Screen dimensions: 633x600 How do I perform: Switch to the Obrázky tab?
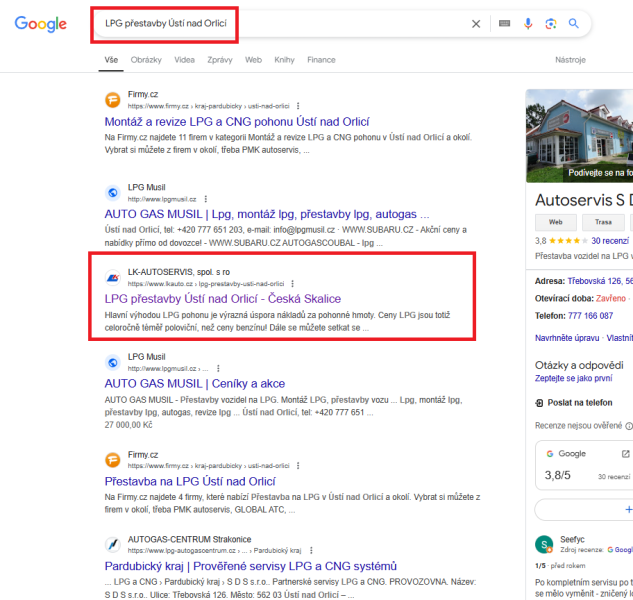146,60
